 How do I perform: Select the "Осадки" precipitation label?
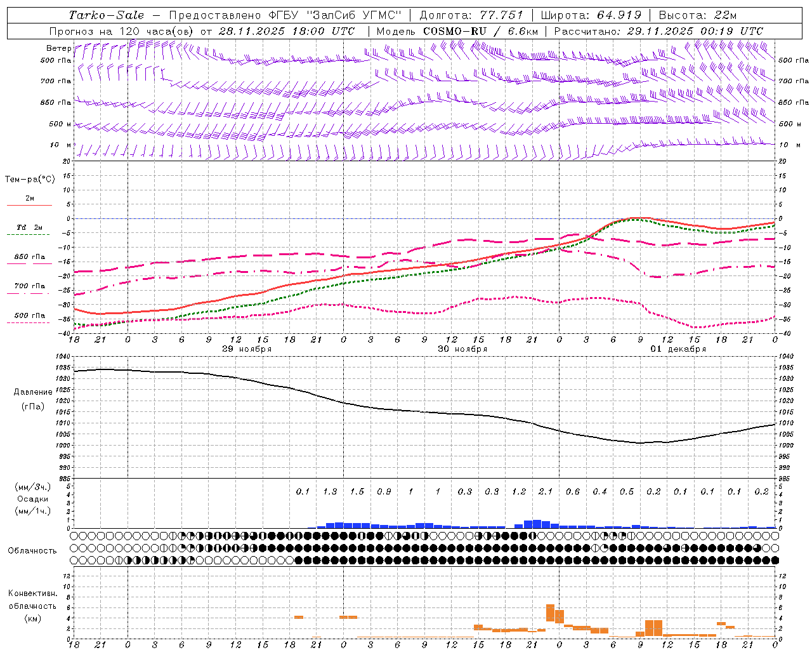coord(33,499)
